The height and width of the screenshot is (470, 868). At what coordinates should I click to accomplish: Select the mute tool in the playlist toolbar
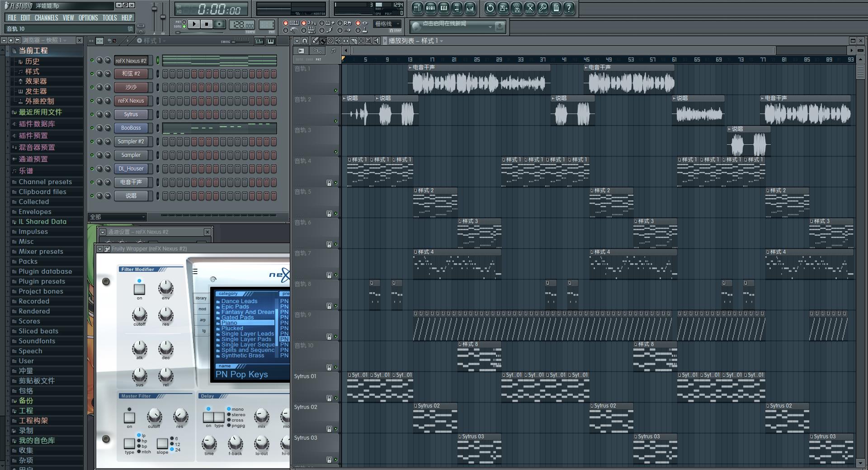[x=338, y=41]
